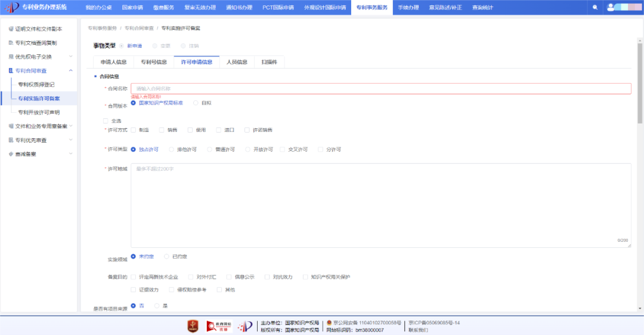Check 知识产权海关保护 filing purpose
Screen dimensions: 644x335
[x=305, y=277]
